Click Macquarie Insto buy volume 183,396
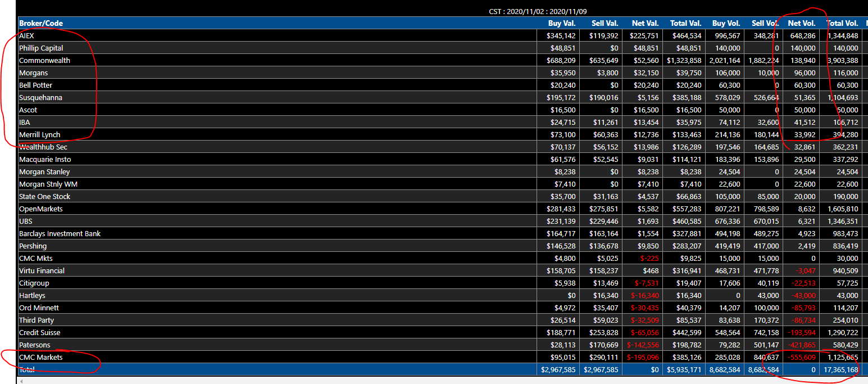Screen dimensions: 868x384 coord(727,159)
